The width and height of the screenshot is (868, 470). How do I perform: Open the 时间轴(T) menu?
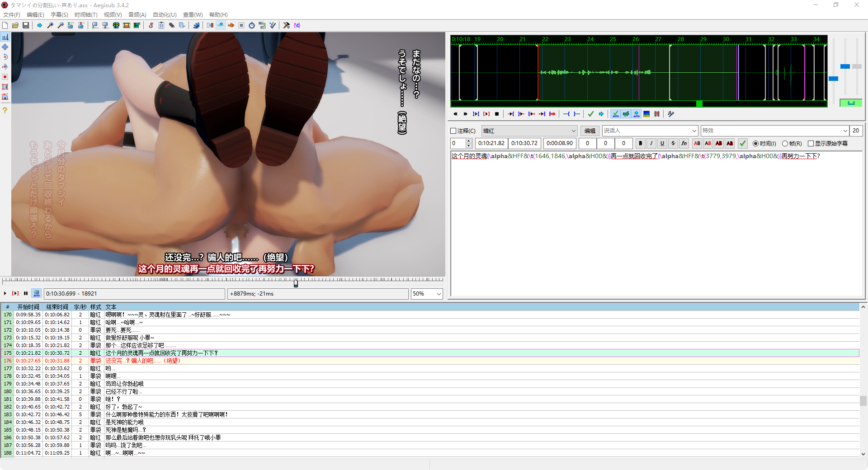(x=86, y=15)
